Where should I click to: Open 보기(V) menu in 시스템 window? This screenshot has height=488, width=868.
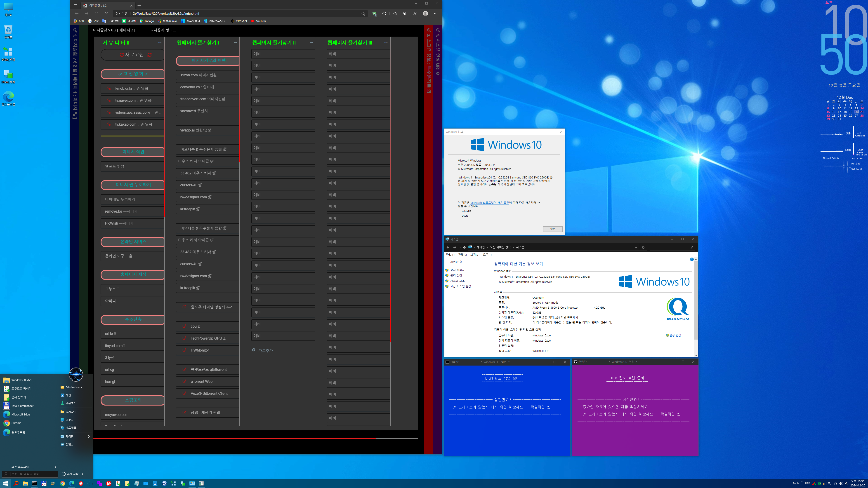click(x=474, y=255)
